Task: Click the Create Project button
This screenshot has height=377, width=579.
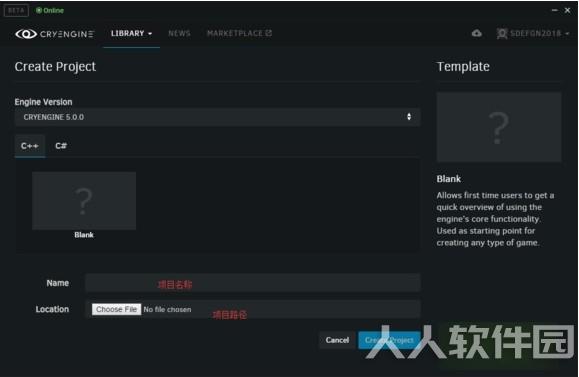Action: (x=389, y=340)
